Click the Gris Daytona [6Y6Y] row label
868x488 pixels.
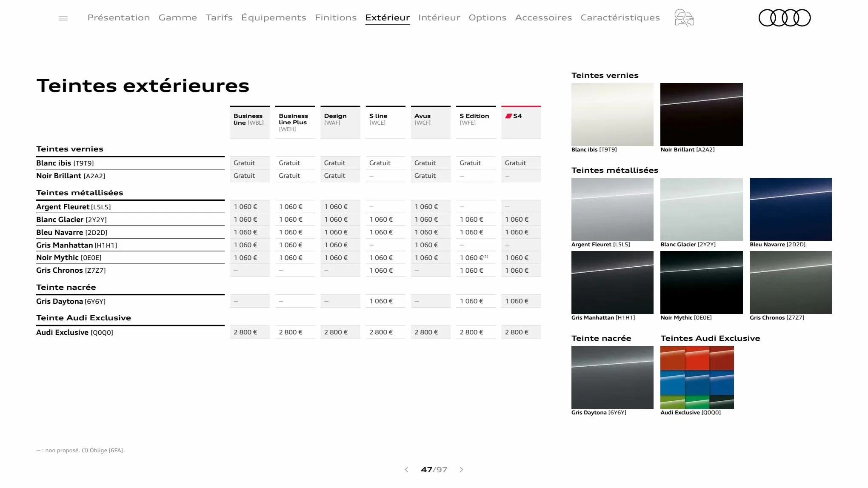[71, 301]
